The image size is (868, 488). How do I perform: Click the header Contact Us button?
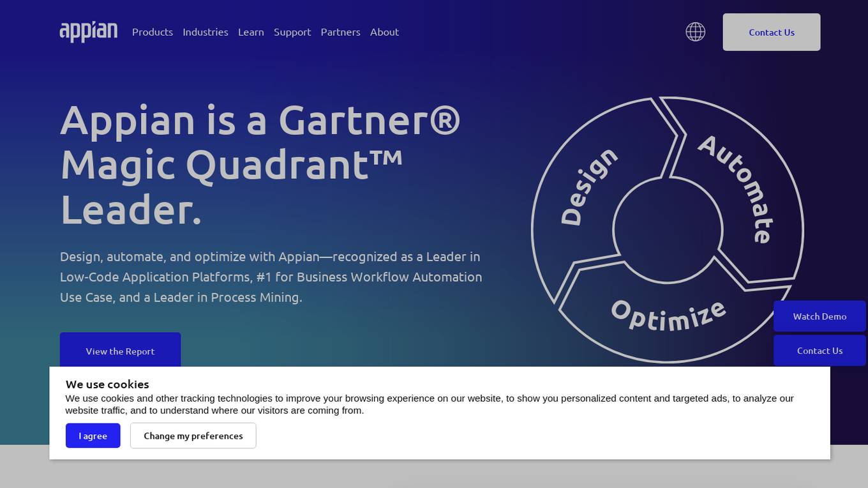[x=772, y=32]
